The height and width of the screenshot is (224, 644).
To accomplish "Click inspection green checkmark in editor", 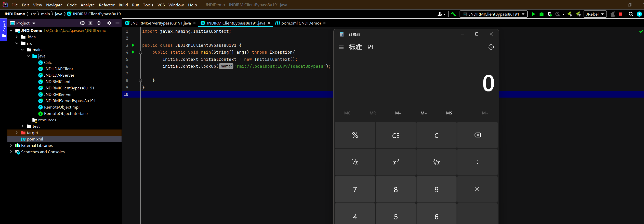I will click(641, 31).
